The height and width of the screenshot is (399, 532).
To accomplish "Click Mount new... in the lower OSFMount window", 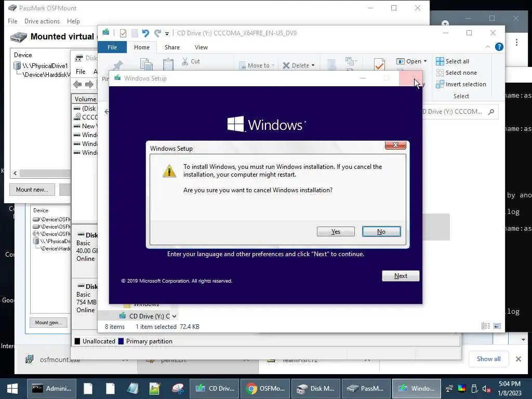I will 48,322.
